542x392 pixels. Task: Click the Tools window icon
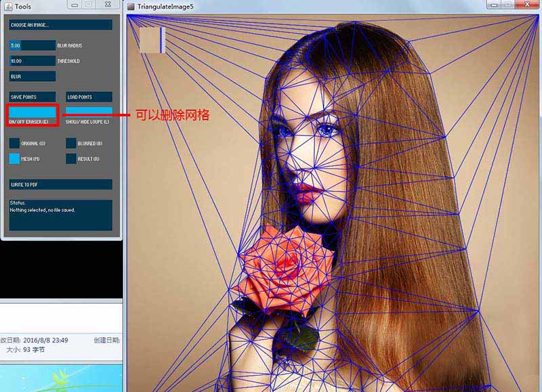click(8, 6)
